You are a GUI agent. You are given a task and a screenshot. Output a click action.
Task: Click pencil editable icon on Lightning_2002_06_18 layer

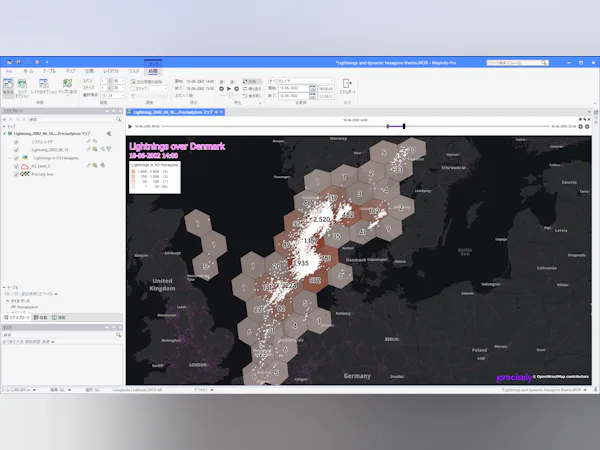(x=88, y=149)
